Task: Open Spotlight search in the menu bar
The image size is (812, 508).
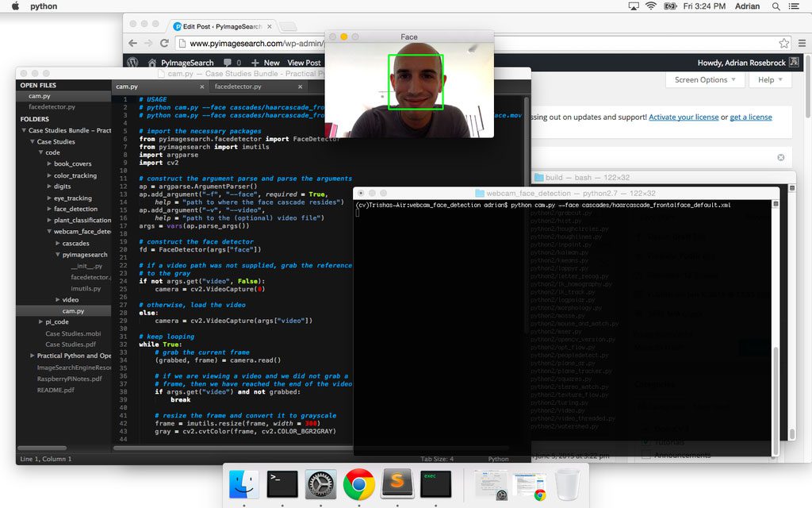Action: pos(775,6)
